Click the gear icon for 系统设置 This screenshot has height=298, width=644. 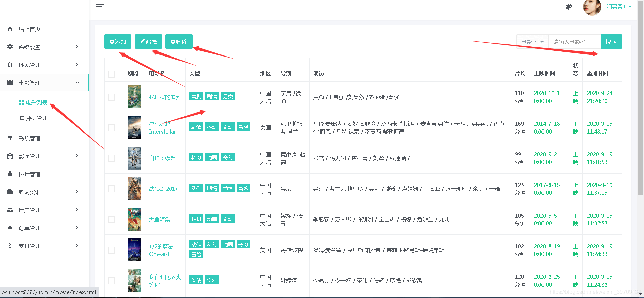10,47
